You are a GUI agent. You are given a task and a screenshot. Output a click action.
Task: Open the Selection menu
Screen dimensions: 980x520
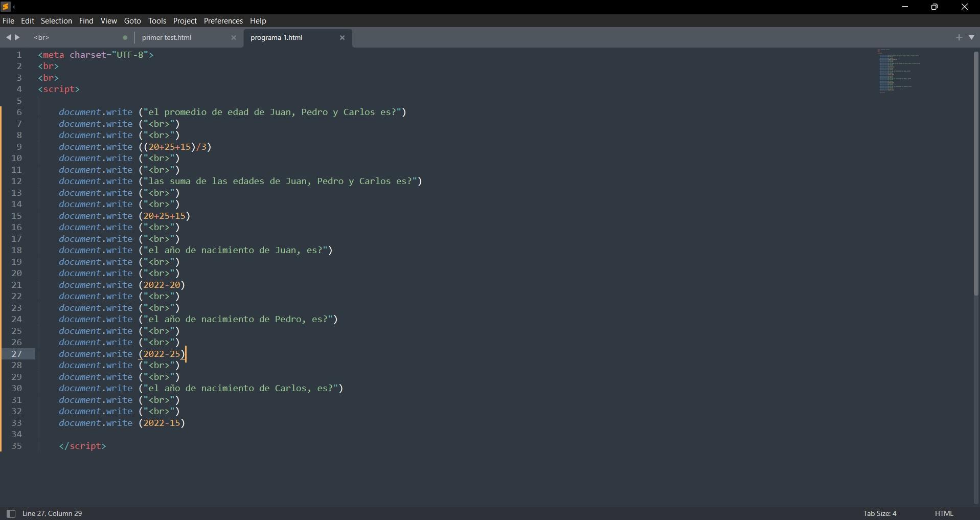[x=56, y=21]
